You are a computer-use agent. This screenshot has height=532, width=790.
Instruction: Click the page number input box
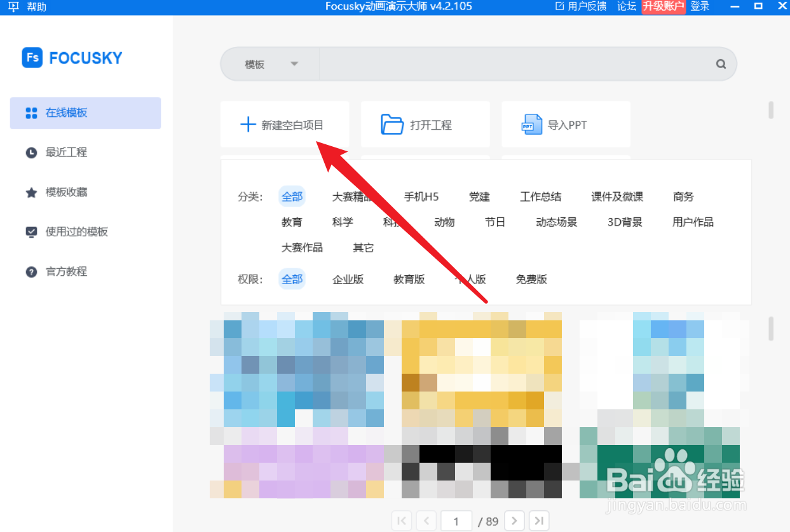tap(456, 521)
